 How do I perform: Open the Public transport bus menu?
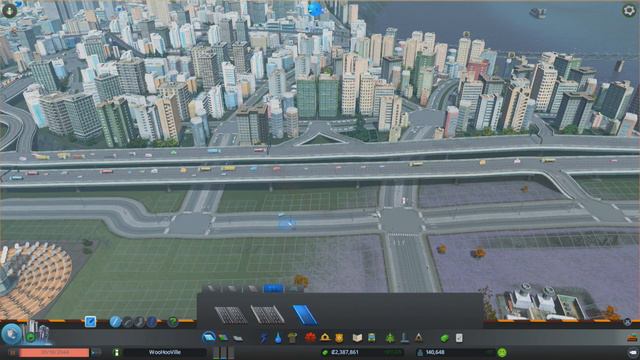coord(371,338)
